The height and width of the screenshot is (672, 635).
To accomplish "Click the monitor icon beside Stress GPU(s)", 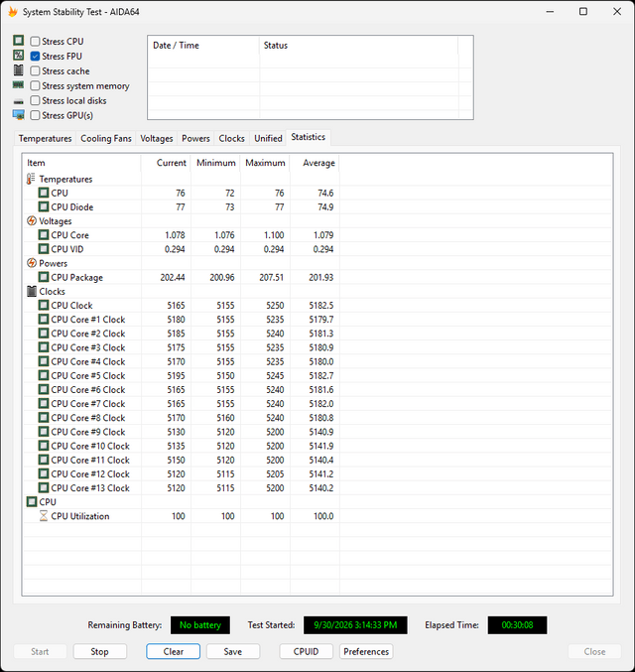I will pos(19,115).
